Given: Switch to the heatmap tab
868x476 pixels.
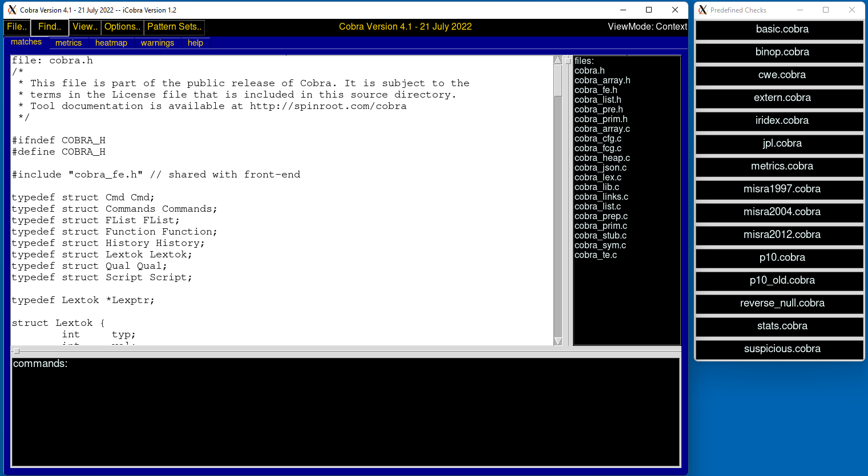Looking at the screenshot, I should pos(111,43).
